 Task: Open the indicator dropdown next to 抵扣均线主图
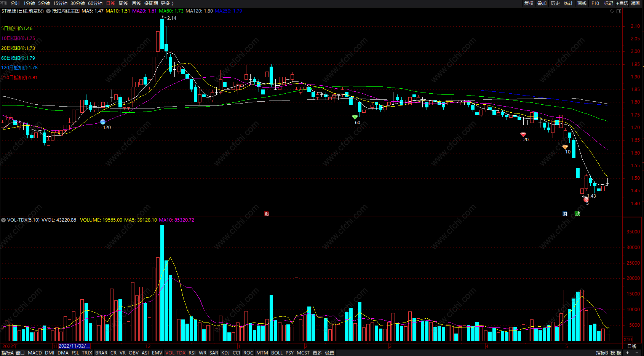48,11
